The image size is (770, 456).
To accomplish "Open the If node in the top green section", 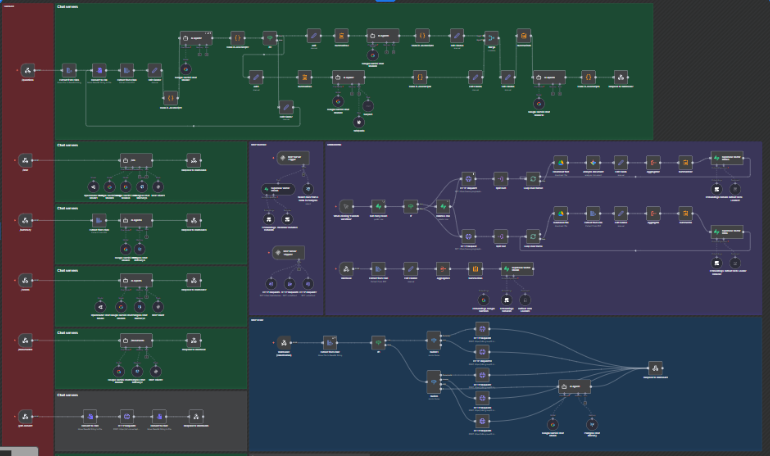I will (x=269, y=38).
